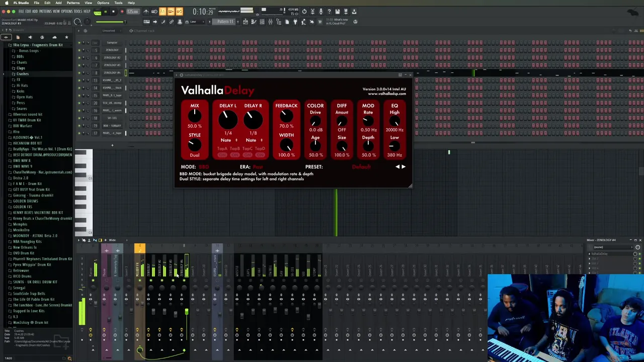The height and width of the screenshot is (362, 644).
Task: Toggle TapA ON switch in Valhalla Delay
Action: [x=222, y=155]
